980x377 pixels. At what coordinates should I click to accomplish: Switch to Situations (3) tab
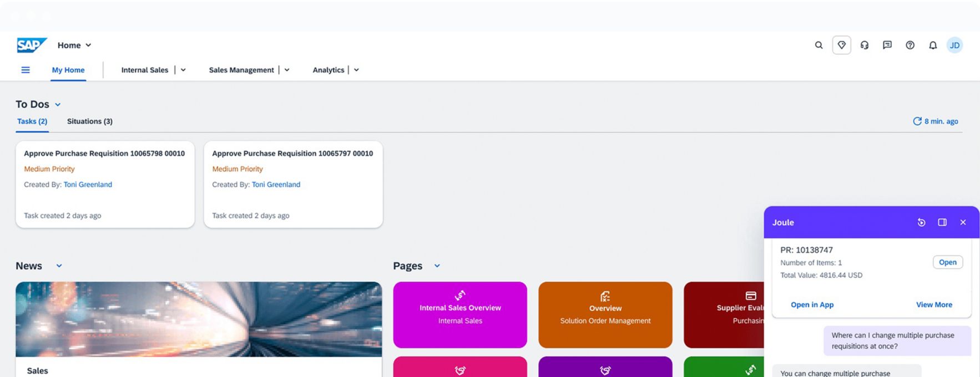tap(89, 121)
